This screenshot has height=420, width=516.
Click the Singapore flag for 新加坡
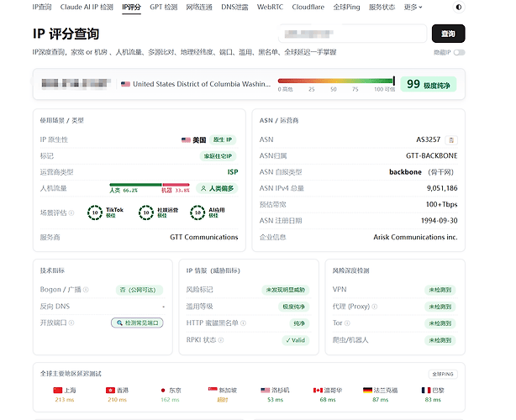pyautogui.click(x=213, y=390)
